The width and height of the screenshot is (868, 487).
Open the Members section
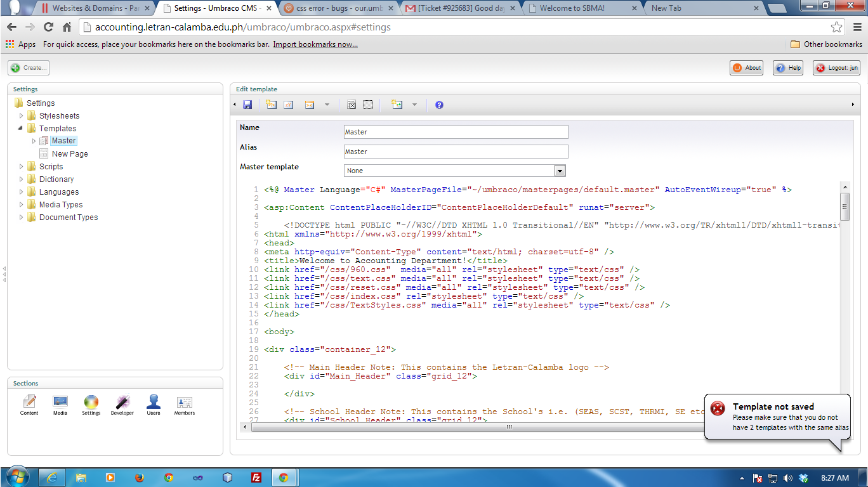click(x=185, y=405)
